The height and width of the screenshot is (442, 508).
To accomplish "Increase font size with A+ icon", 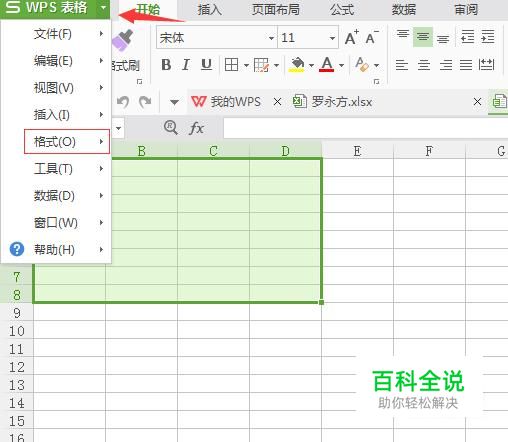I will [352, 37].
